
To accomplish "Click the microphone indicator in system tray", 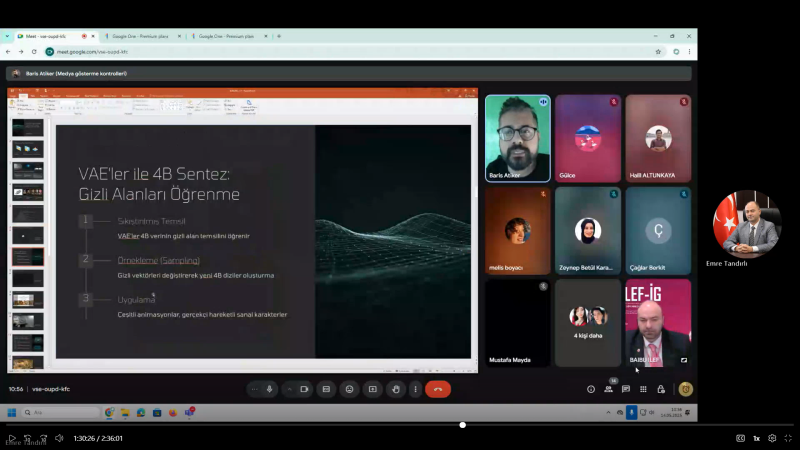I will tap(631, 412).
